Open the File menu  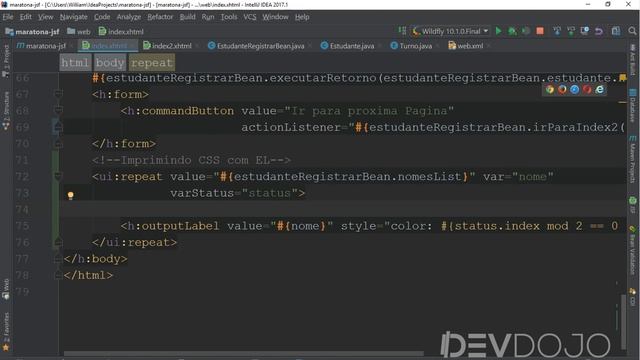pos(8,17)
